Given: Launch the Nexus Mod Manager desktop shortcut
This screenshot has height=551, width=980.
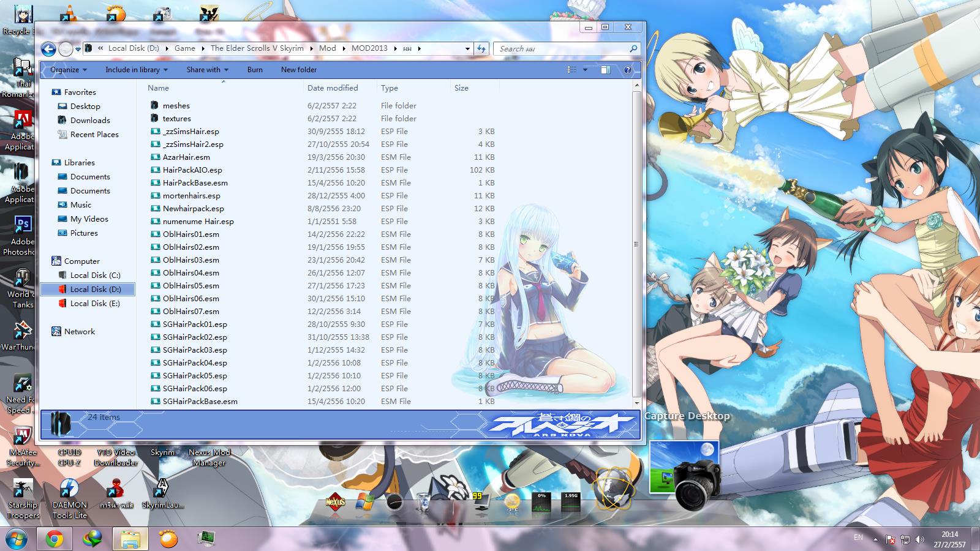Looking at the screenshot, I should pyautogui.click(x=209, y=457).
